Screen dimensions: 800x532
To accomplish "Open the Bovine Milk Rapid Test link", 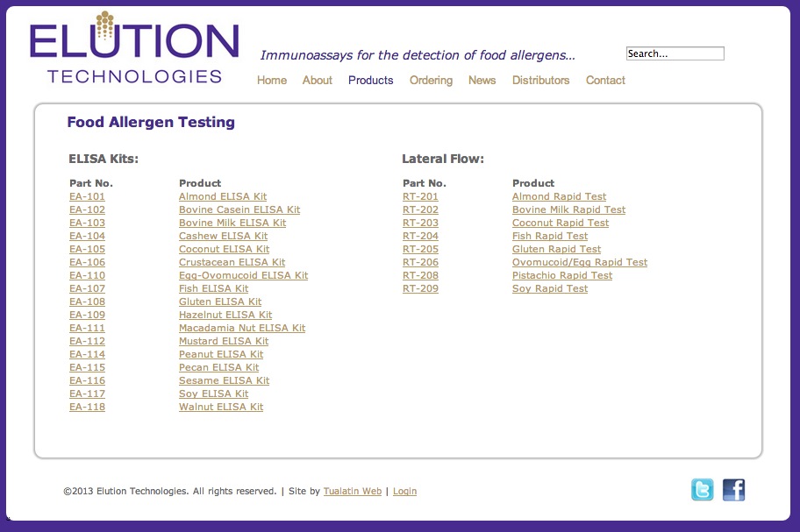I will pos(569,210).
